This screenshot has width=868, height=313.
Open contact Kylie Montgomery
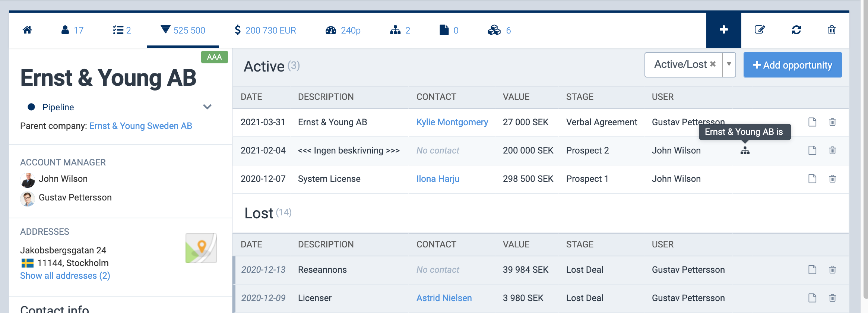452,122
